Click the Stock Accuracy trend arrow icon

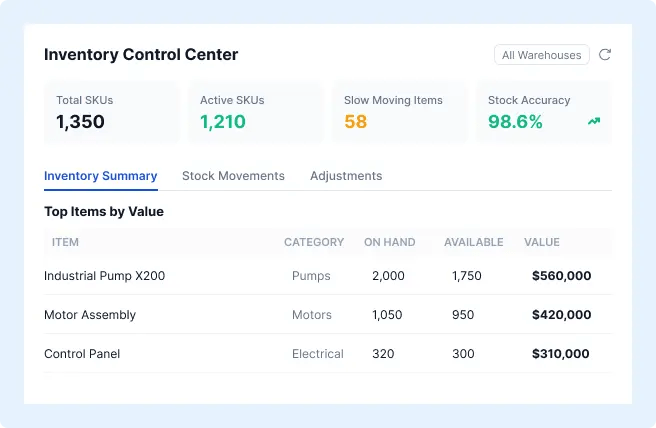point(594,121)
